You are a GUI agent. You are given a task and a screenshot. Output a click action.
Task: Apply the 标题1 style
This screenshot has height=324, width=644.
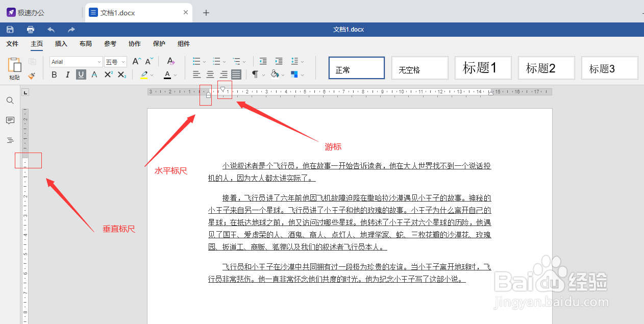click(483, 68)
